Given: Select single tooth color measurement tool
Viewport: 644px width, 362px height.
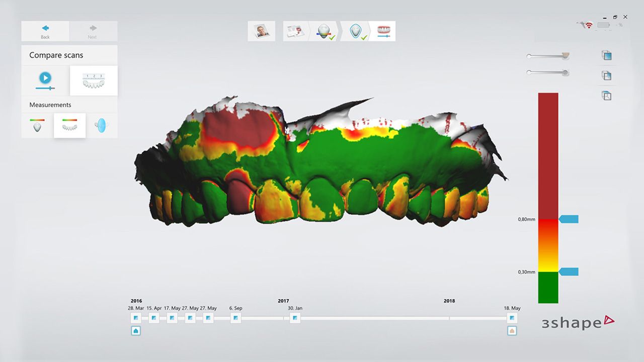Looking at the screenshot, I should (37, 125).
